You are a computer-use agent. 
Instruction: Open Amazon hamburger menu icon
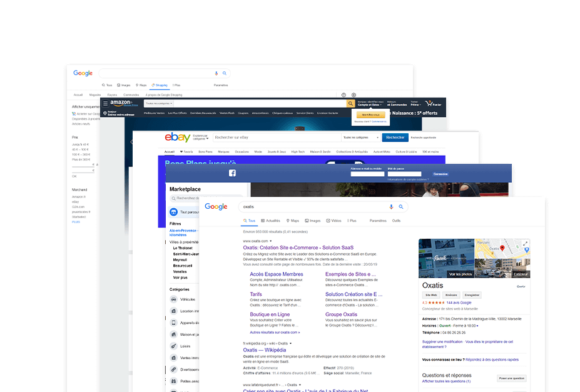tap(105, 103)
